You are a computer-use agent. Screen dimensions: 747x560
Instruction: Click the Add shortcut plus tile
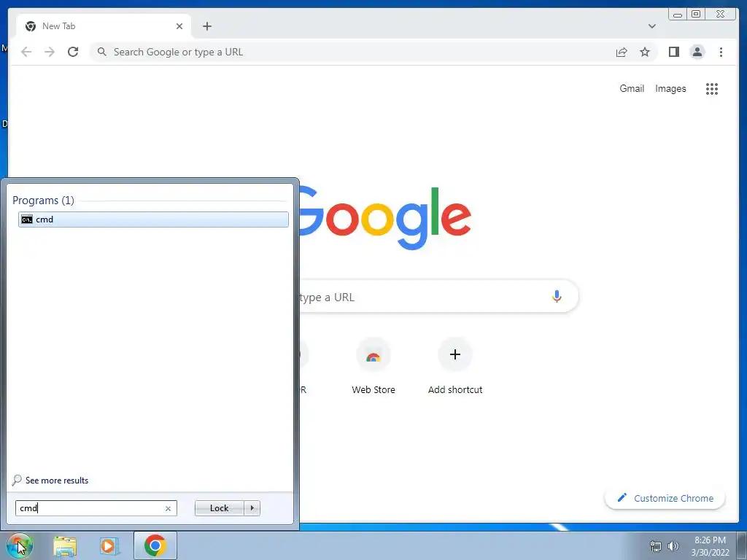455,367
